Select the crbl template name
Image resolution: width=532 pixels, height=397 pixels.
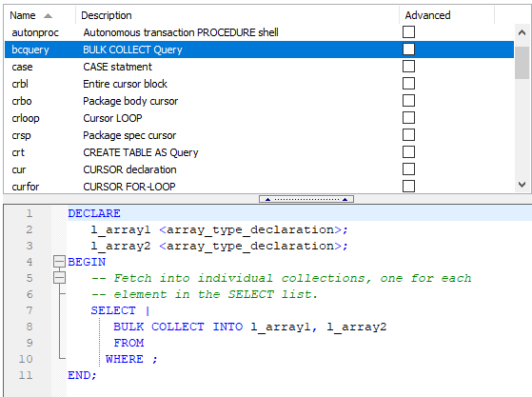[x=20, y=84]
